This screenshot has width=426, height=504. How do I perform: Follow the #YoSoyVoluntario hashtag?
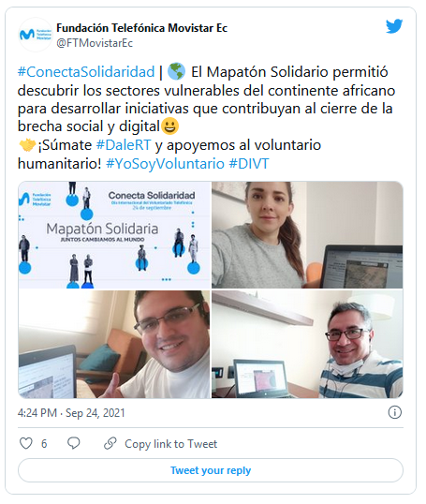pos(165,164)
